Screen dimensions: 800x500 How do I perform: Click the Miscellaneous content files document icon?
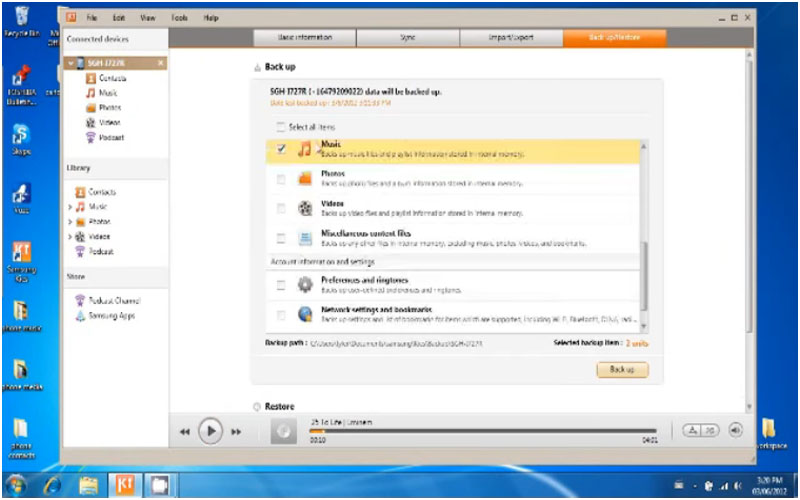[305, 238]
